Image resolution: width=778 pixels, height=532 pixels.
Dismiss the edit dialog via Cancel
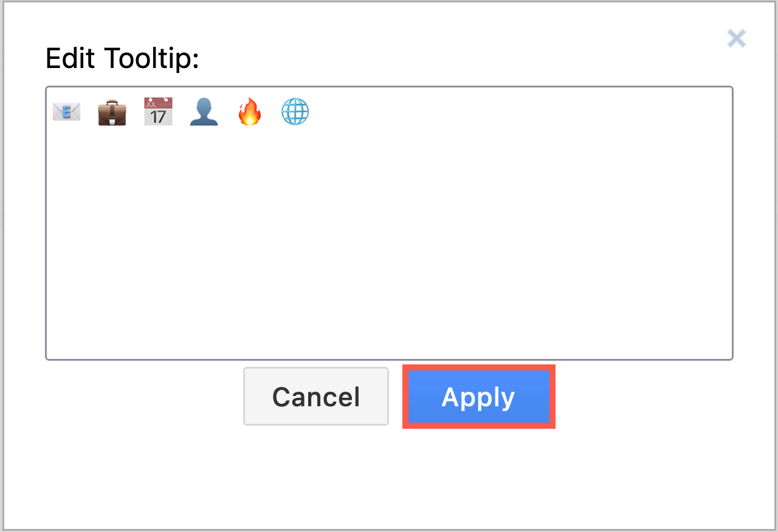tap(315, 396)
